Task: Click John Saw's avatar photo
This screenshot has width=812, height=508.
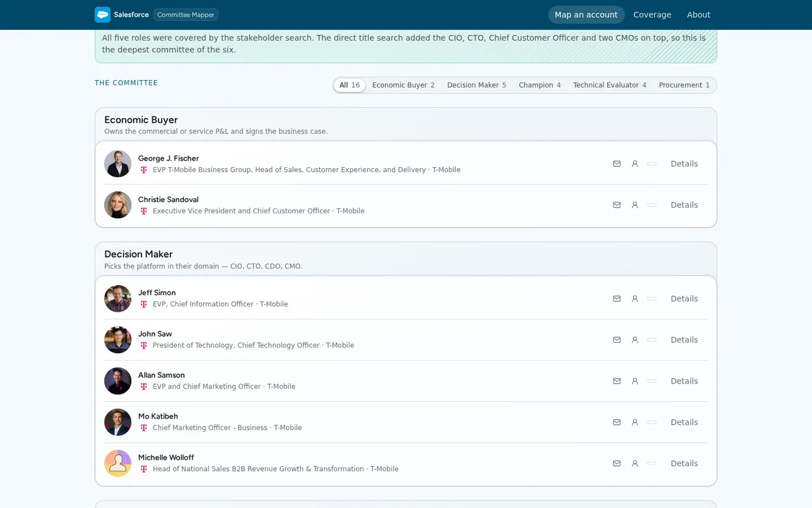Action: [x=118, y=340]
